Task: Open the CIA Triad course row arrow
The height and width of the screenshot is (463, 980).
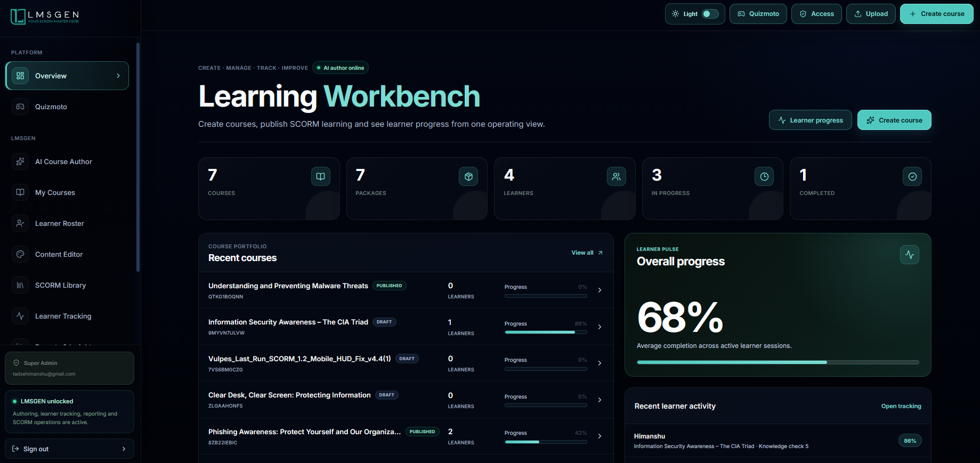Action: pyautogui.click(x=600, y=327)
